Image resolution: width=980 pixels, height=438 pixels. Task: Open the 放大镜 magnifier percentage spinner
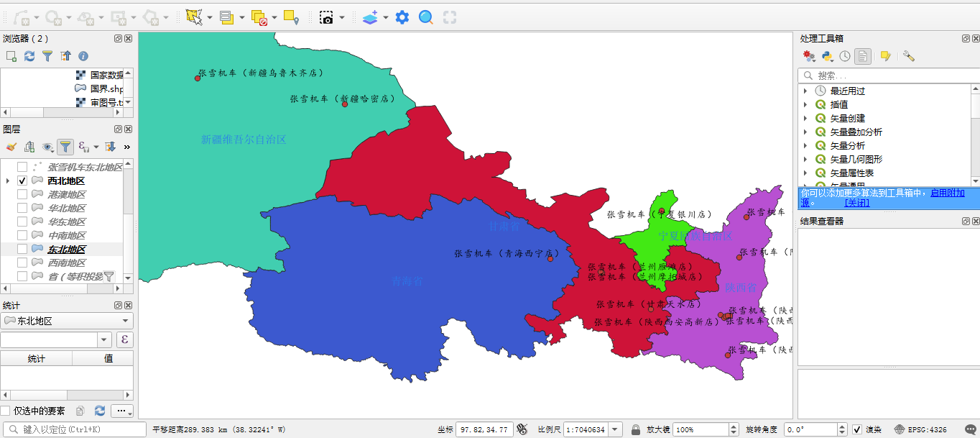(734, 429)
